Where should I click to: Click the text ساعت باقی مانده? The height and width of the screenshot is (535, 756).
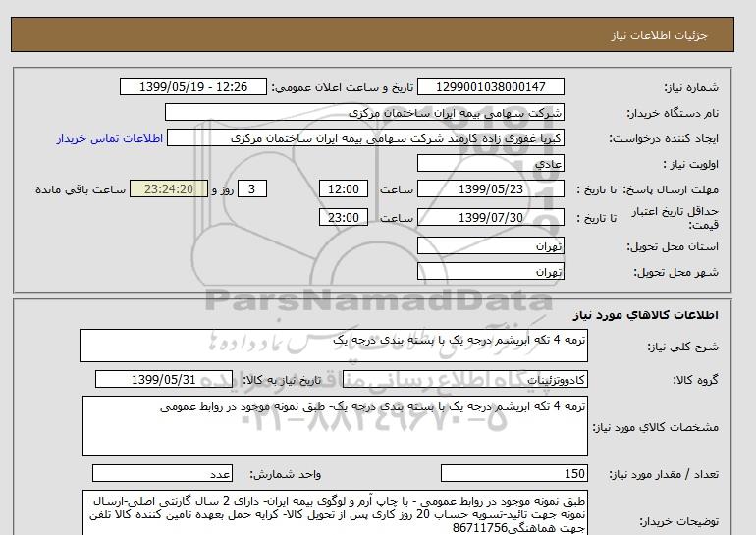click(x=81, y=189)
